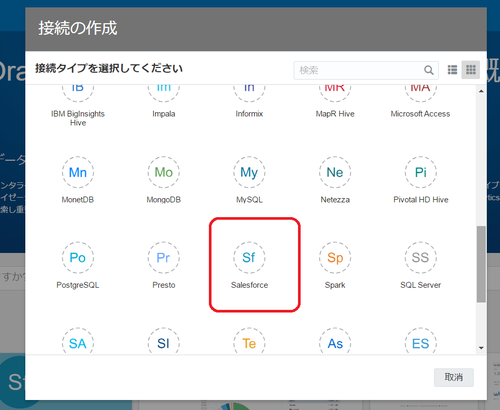Click the scrollbar down arrow
Screen dimensions: 500x410
point(481,348)
